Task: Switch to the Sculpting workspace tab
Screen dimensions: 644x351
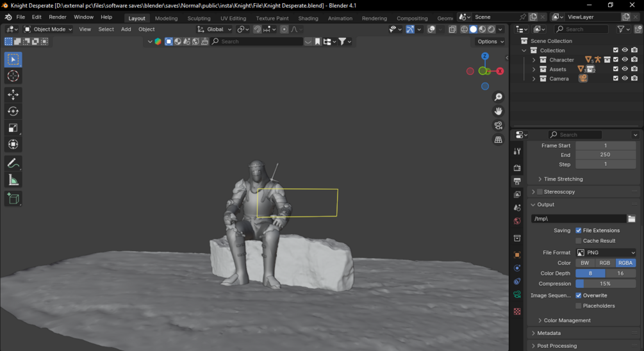Action: pyautogui.click(x=199, y=18)
